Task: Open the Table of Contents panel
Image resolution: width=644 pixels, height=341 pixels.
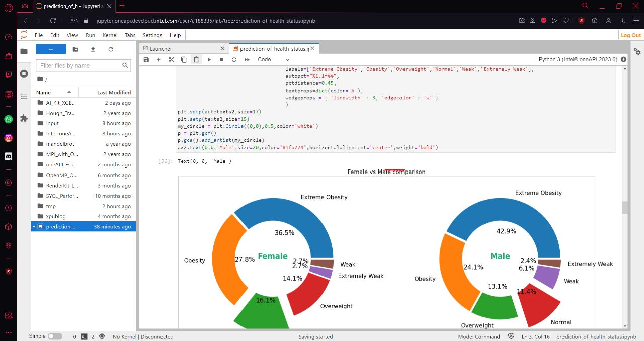Action: (24, 96)
